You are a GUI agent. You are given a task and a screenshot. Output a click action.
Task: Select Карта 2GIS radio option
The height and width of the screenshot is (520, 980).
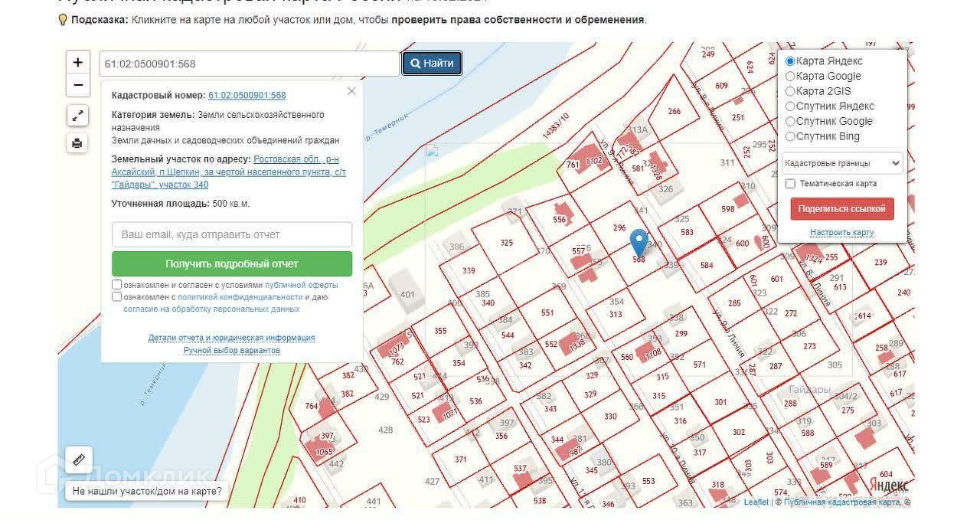click(790, 91)
